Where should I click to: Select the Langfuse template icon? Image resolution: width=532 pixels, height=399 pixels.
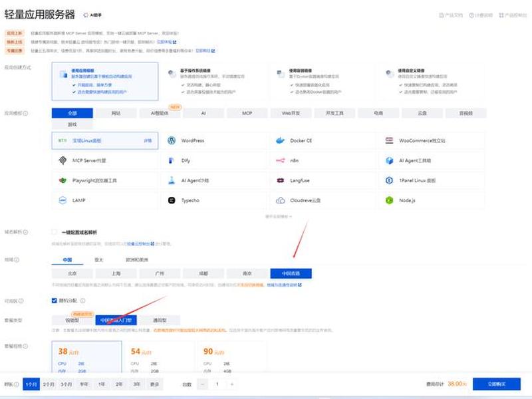coord(280,180)
